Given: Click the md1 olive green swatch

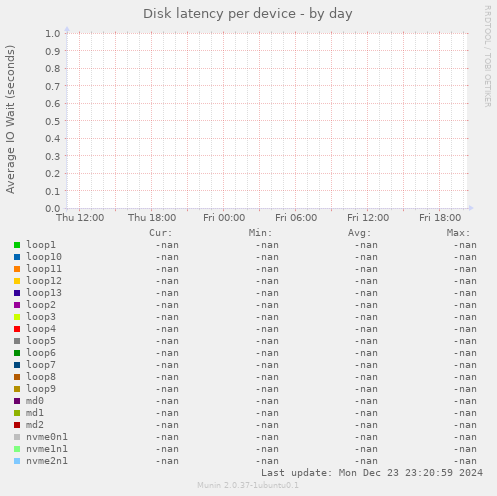Looking at the screenshot, I should pyautogui.click(x=17, y=413).
